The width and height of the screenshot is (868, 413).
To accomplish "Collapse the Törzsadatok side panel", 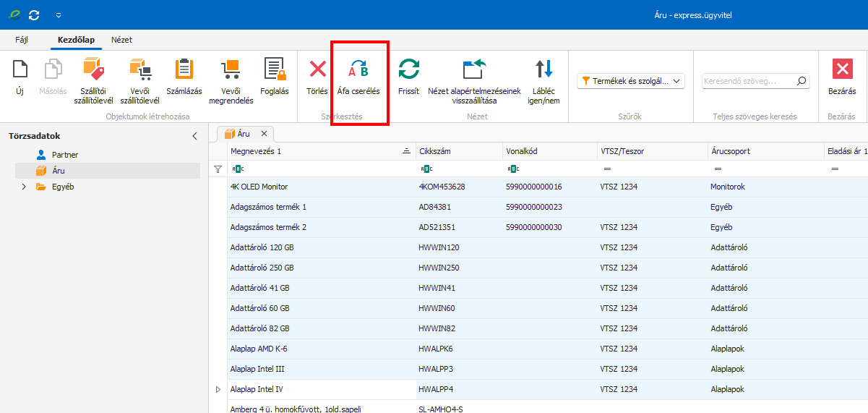I will click(194, 136).
